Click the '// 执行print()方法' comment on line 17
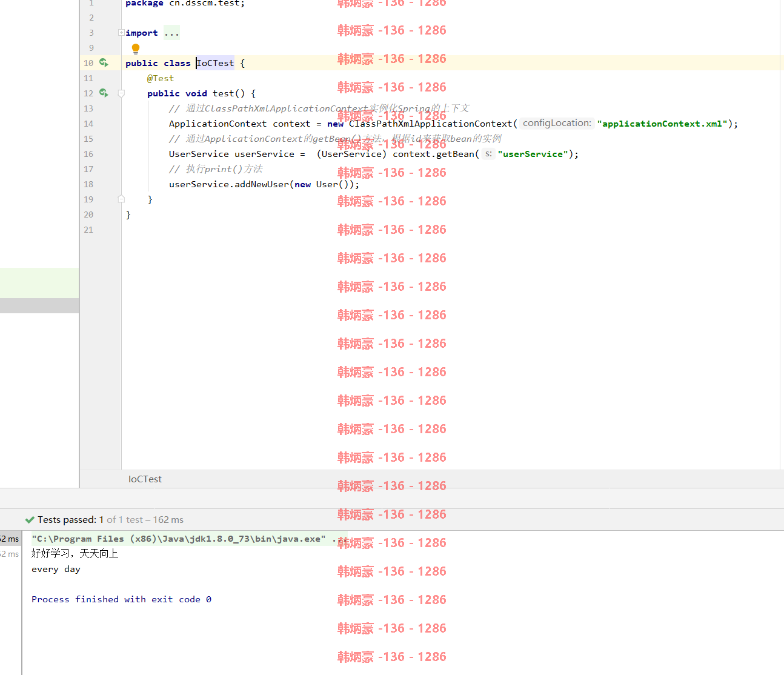784x675 pixels. pos(216,169)
